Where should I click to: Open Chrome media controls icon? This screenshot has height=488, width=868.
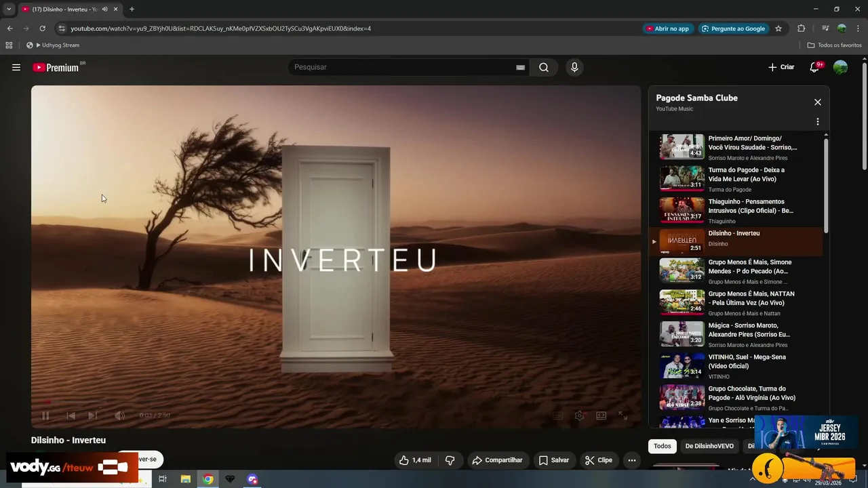825,28
